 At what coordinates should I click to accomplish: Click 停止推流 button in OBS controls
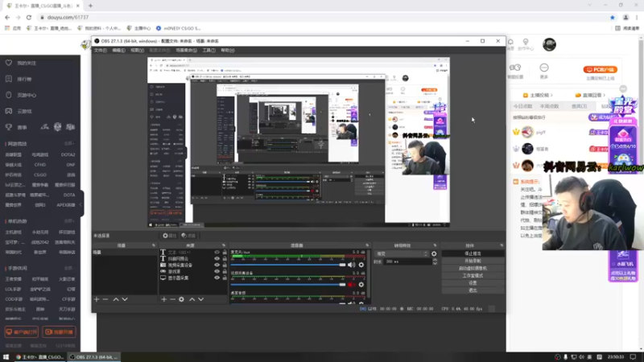[x=473, y=253]
